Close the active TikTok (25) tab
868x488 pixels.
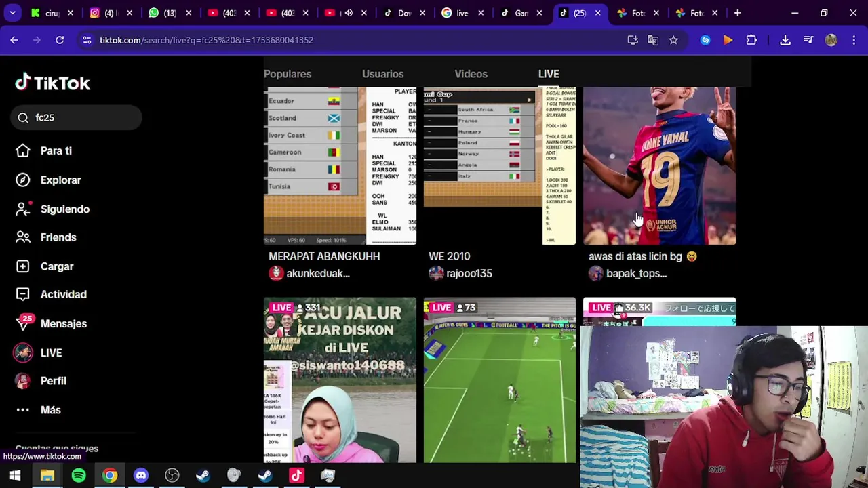[597, 13]
